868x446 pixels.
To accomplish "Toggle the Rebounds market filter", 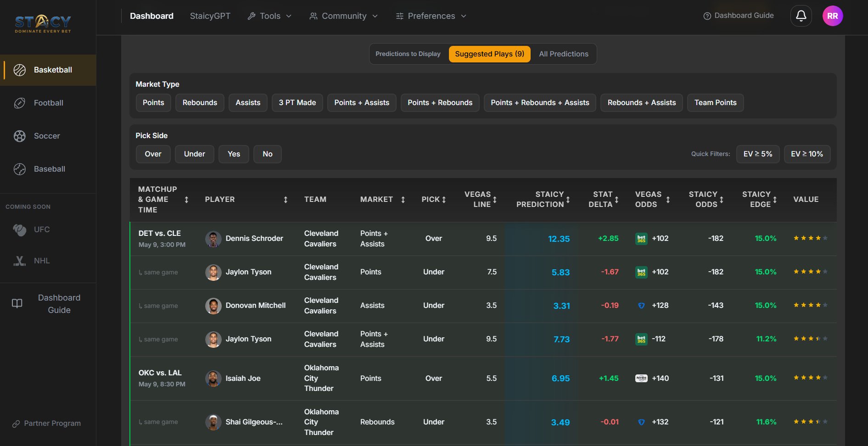I will pos(200,103).
